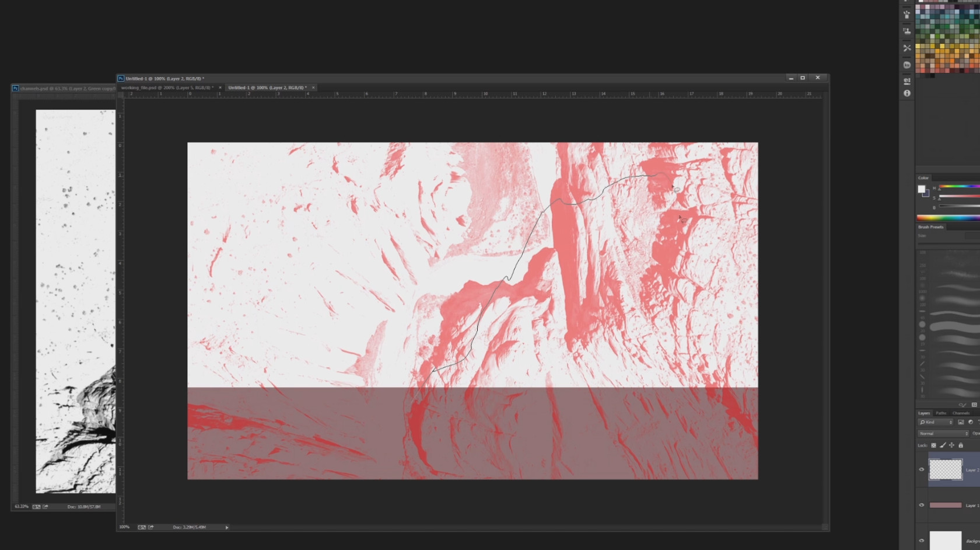Viewport: 980px width, 550px height.
Task: Switch to the Paths panel tab
Action: 941,413
